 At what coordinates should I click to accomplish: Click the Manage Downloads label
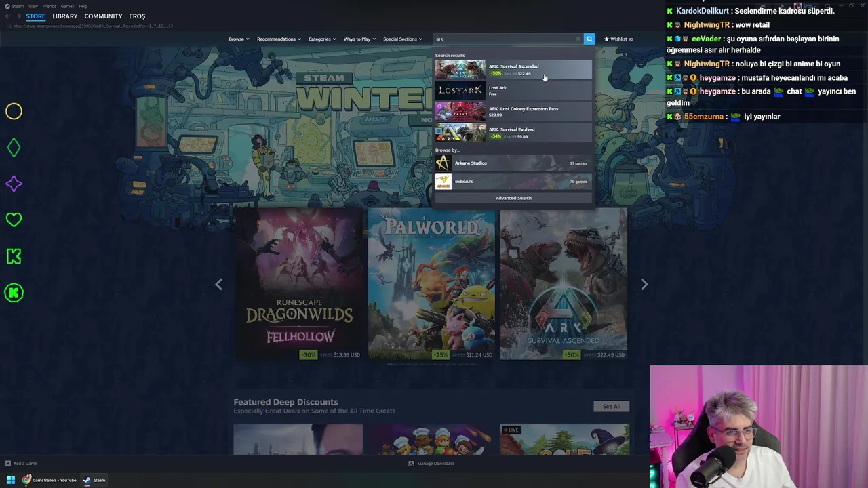(x=436, y=464)
